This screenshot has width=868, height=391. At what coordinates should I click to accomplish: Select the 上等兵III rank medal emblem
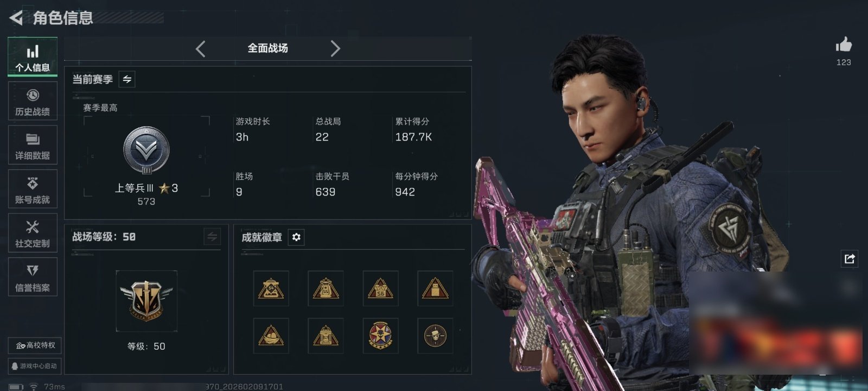[x=146, y=151]
